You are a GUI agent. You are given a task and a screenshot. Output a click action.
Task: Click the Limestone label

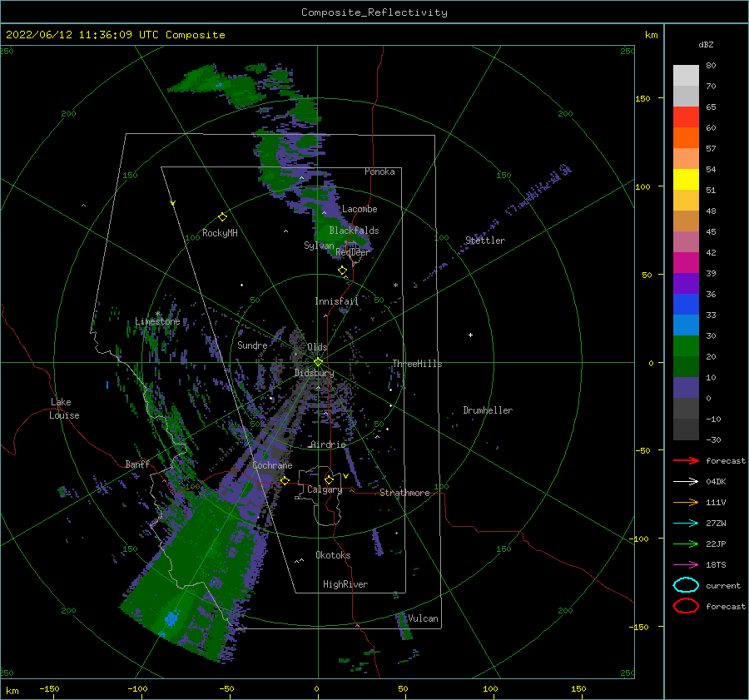tap(157, 321)
